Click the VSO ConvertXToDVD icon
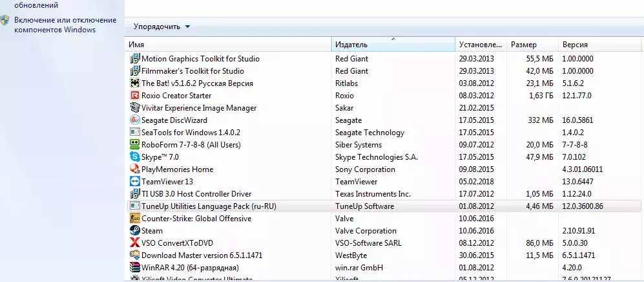Screen dimensions: 644x282 [x=135, y=243]
